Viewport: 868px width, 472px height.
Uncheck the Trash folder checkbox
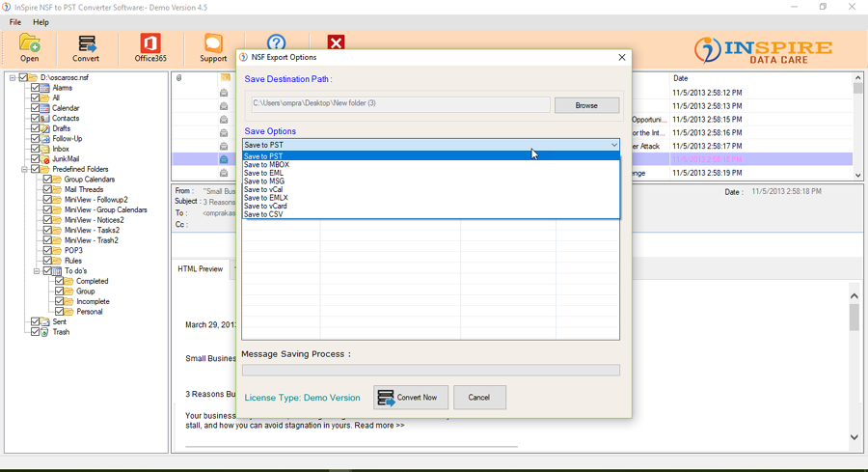[x=36, y=332]
